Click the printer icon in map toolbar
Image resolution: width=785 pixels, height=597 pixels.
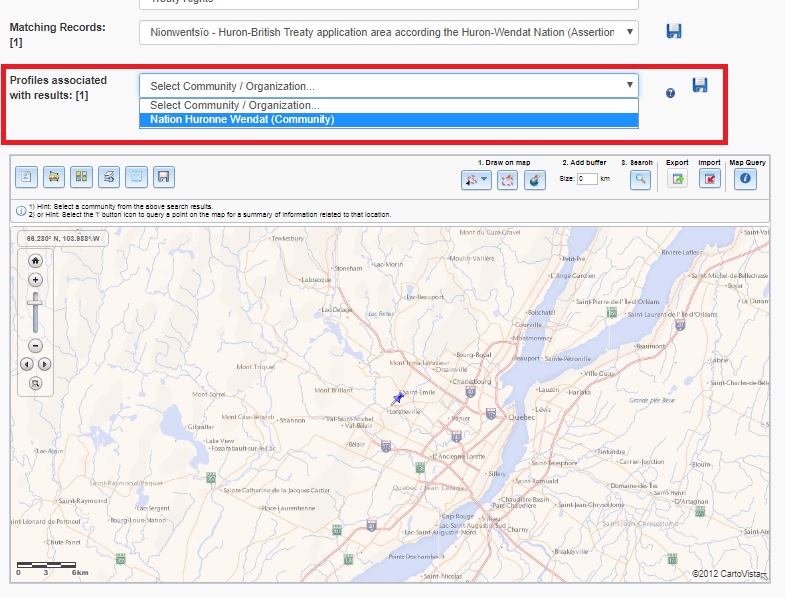(x=108, y=177)
